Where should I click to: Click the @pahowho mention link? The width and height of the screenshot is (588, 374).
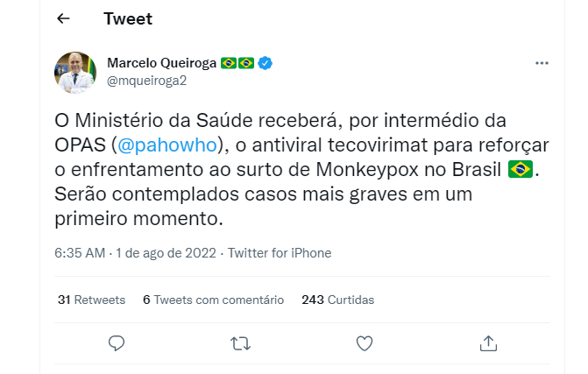(x=167, y=145)
